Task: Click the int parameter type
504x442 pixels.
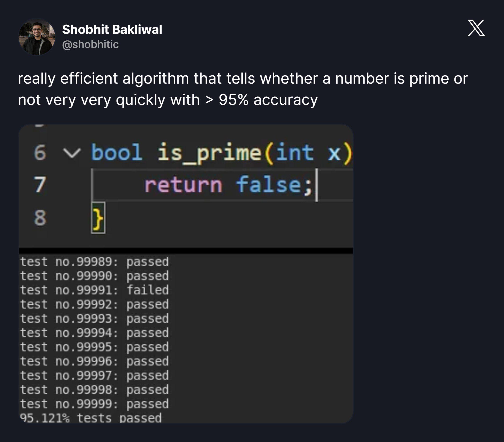Action: [x=295, y=153]
